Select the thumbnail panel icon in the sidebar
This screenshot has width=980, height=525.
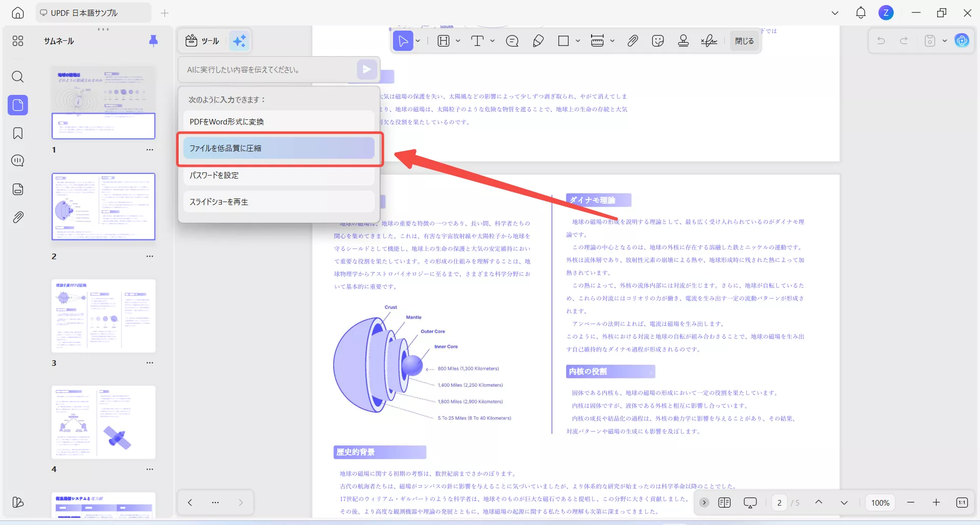pyautogui.click(x=18, y=105)
